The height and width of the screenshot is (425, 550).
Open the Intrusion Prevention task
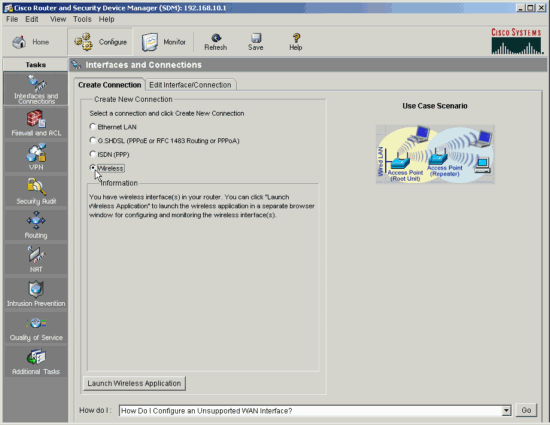click(x=36, y=293)
